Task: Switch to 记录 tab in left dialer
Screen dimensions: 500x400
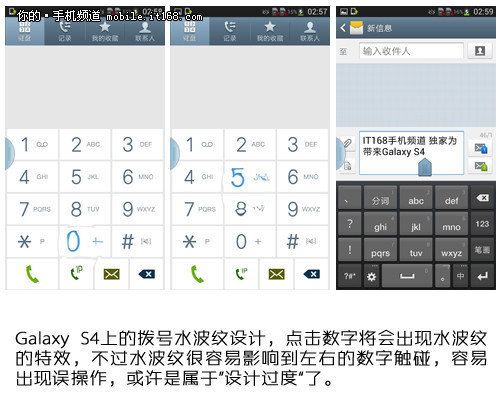Action: (65, 31)
